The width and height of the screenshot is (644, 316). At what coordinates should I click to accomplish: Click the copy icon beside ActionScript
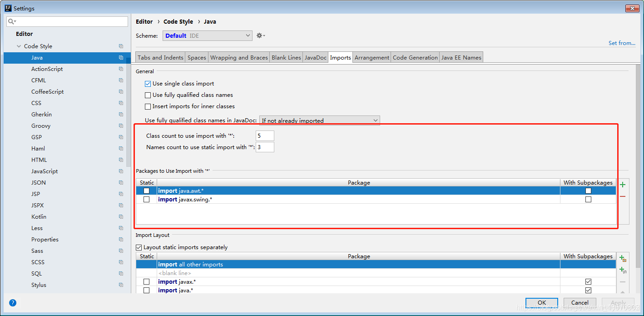point(121,69)
